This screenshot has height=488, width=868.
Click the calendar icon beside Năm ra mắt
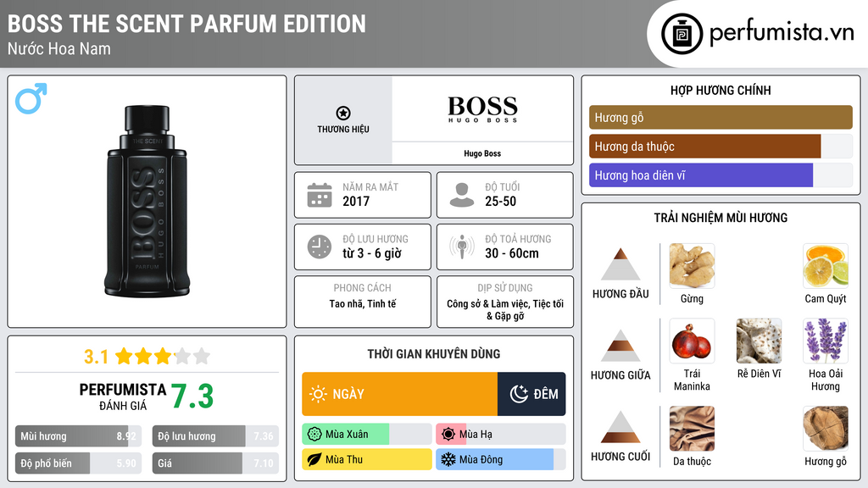[319, 195]
